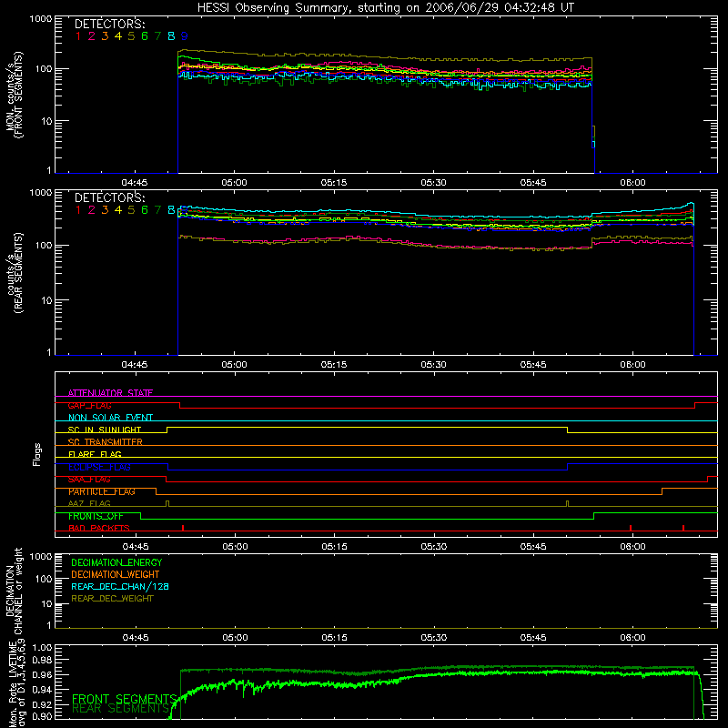Select dark green detector 7 in the front segments legend

click(x=157, y=36)
